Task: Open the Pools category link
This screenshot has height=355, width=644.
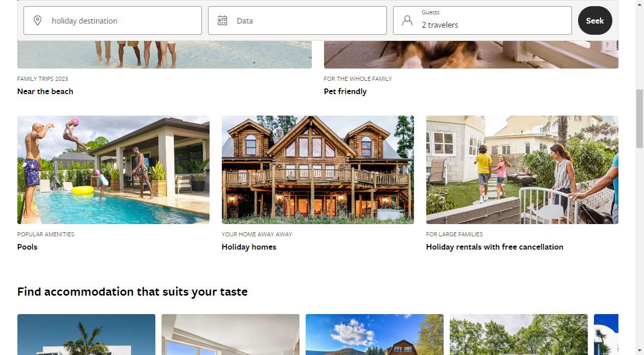Action: click(27, 247)
